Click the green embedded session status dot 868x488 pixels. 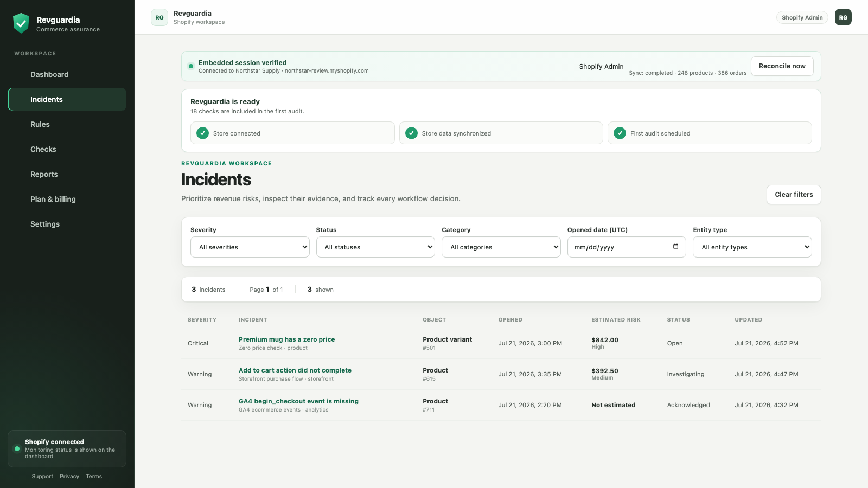[x=191, y=66]
